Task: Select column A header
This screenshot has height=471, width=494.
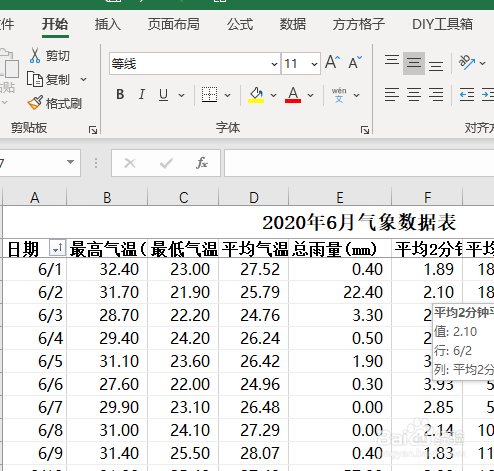Action: tap(35, 197)
